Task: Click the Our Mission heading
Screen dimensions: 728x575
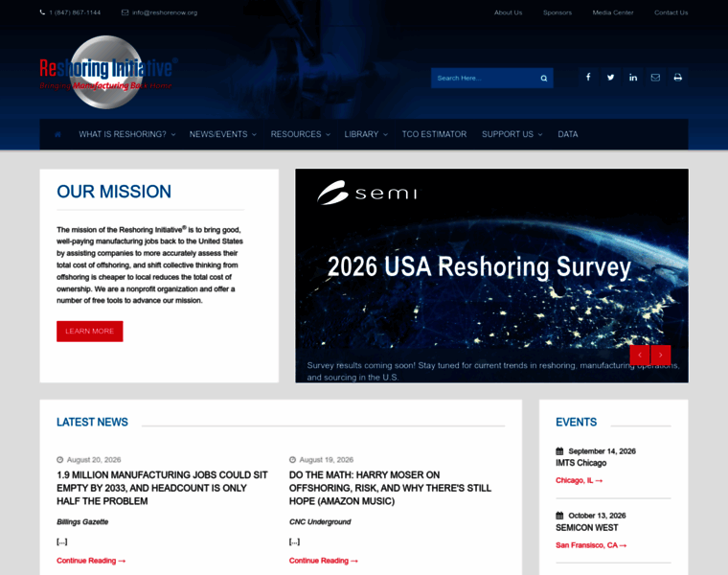Action: [114, 192]
